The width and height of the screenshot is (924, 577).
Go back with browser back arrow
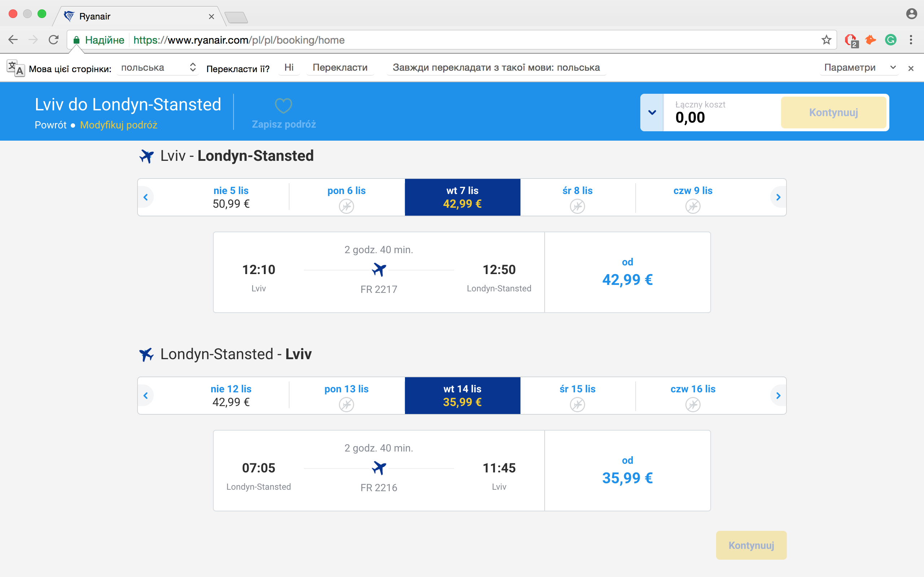coord(13,40)
